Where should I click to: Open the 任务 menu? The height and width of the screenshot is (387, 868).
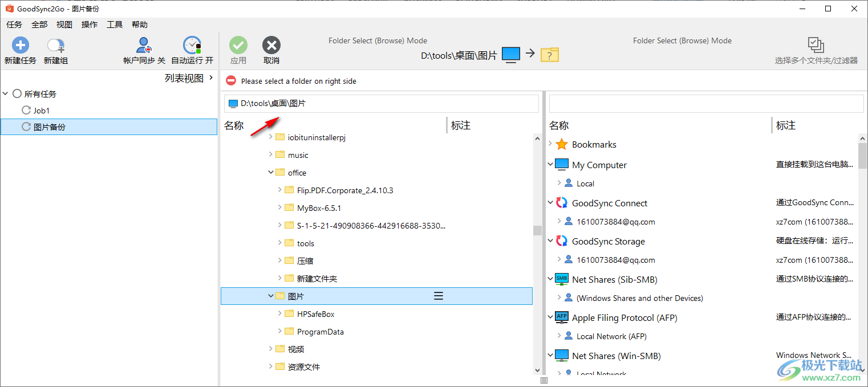pos(14,25)
